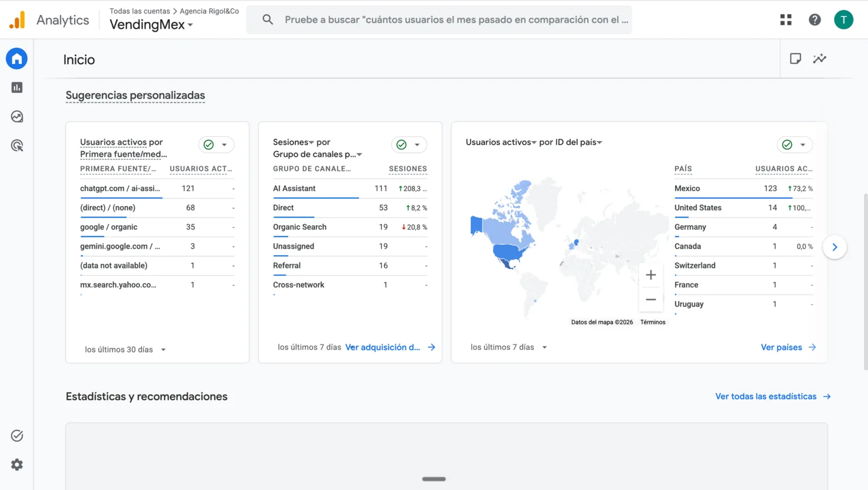Select the Referral channel row

pyautogui.click(x=350, y=265)
